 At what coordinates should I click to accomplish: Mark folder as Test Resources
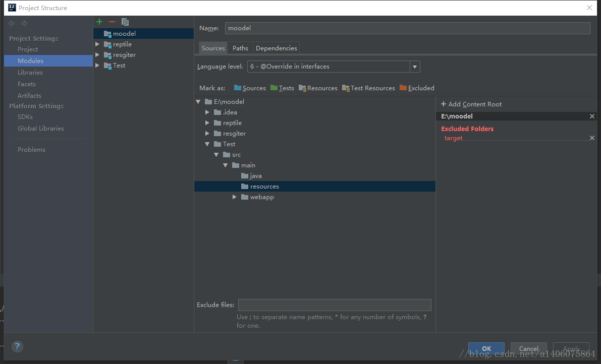point(368,88)
